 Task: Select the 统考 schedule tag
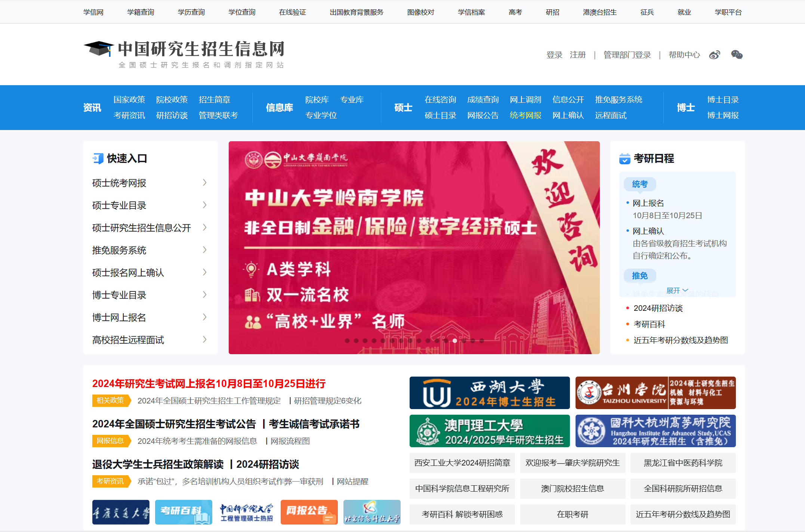[640, 184]
